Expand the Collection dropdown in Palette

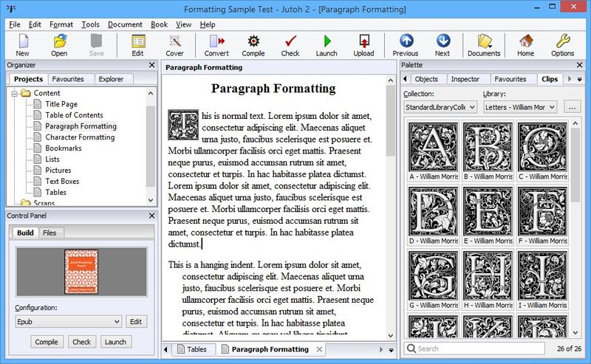(440, 107)
